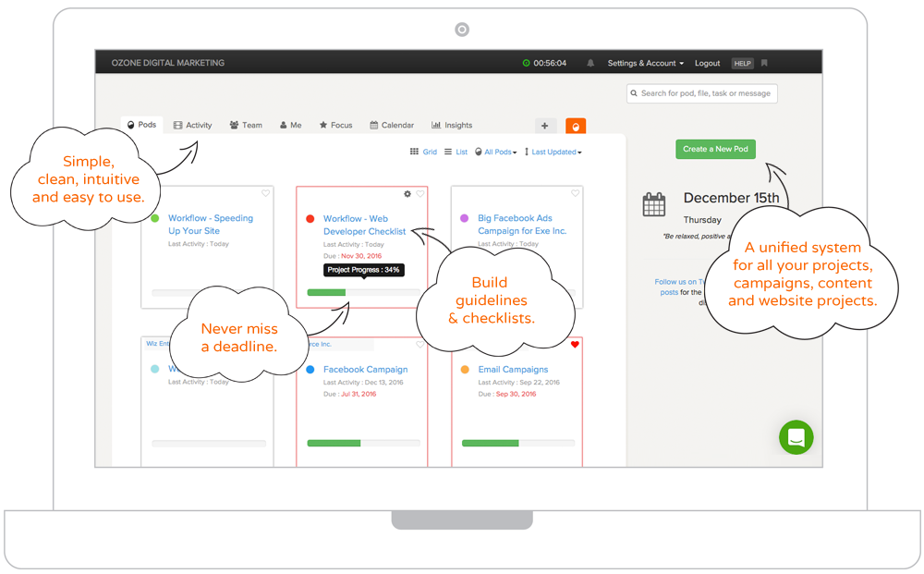Click the Logout link
The width and height of the screenshot is (924, 574).
tap(707, 63)
